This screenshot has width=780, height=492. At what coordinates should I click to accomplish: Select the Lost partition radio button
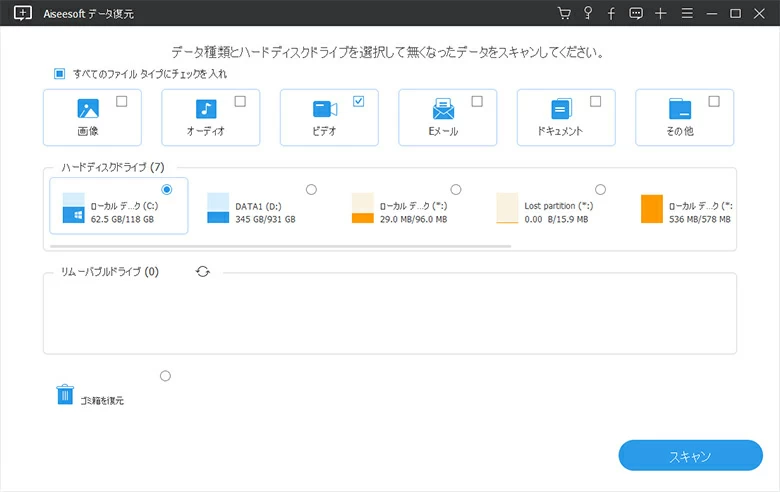[600, 189]
